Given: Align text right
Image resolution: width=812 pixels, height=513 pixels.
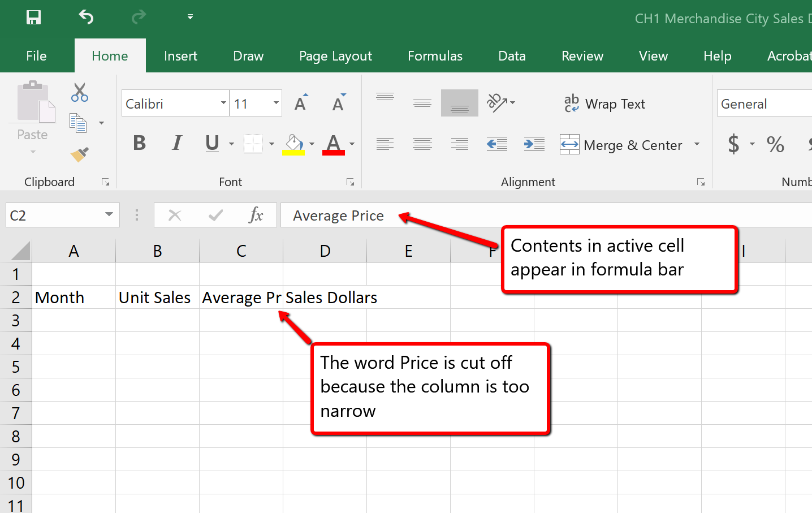Looking at the screenshot, I should (460, 144).
